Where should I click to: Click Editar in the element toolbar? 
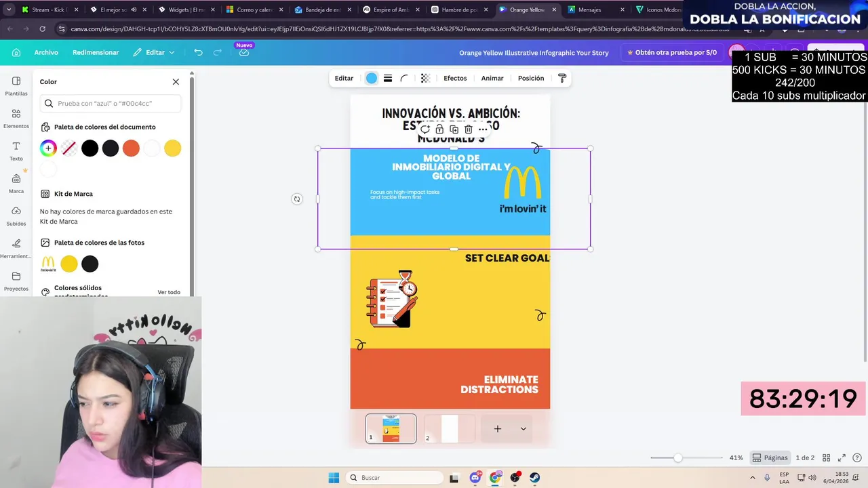[344, 78]
